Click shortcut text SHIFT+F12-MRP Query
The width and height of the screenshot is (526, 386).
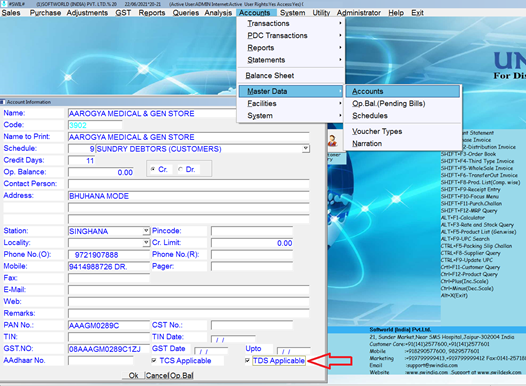[469, 211]
